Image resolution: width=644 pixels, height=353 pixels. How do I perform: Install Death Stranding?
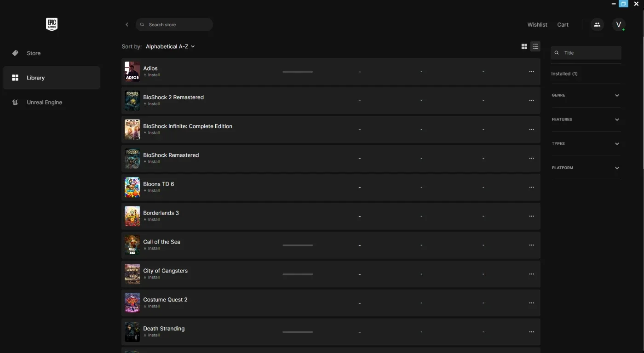click(x=152, y=335)
